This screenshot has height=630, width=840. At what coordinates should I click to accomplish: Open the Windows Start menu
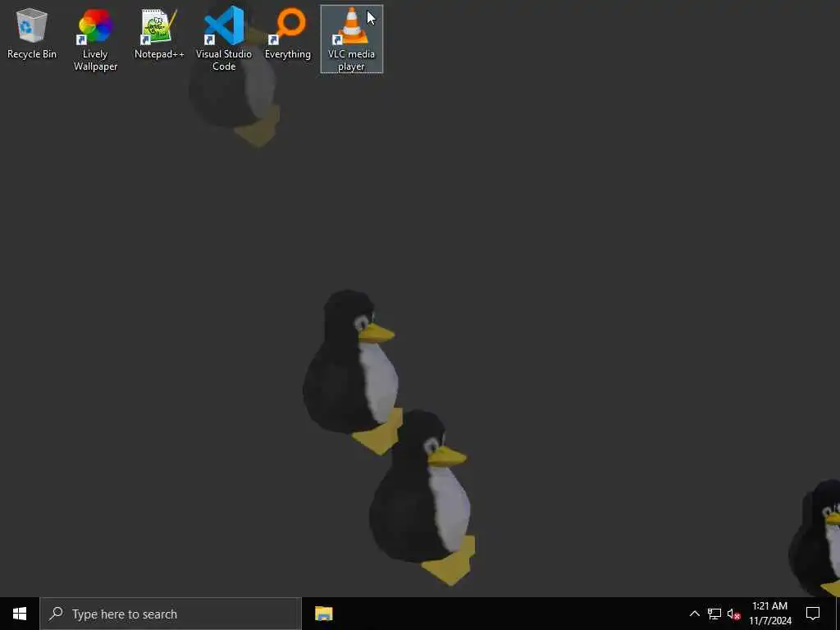click(x=20, y=614)
